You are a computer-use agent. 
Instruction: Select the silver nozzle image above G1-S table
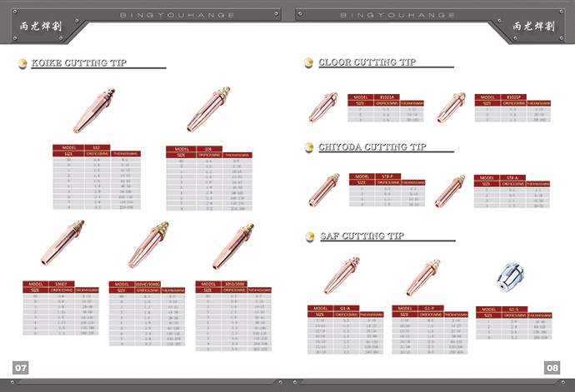click(511, 277)
